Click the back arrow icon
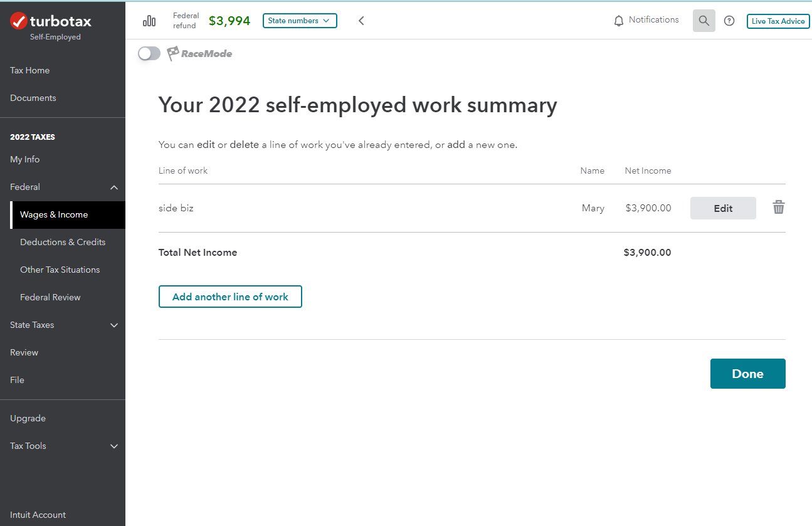The height and width of the screenshot is (526, 812). 361,21
